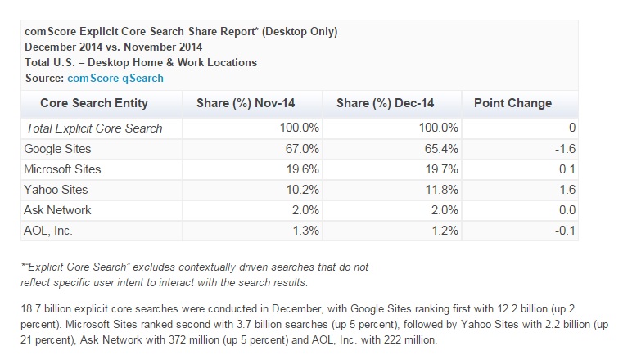
Task: Select the AOL, Inc. row label
Action: coord(50,231)
